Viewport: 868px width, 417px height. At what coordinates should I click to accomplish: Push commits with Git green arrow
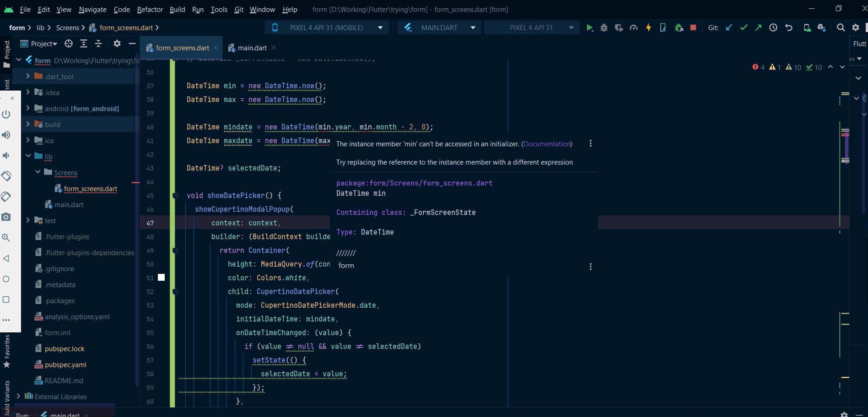(x=758, y=28)
